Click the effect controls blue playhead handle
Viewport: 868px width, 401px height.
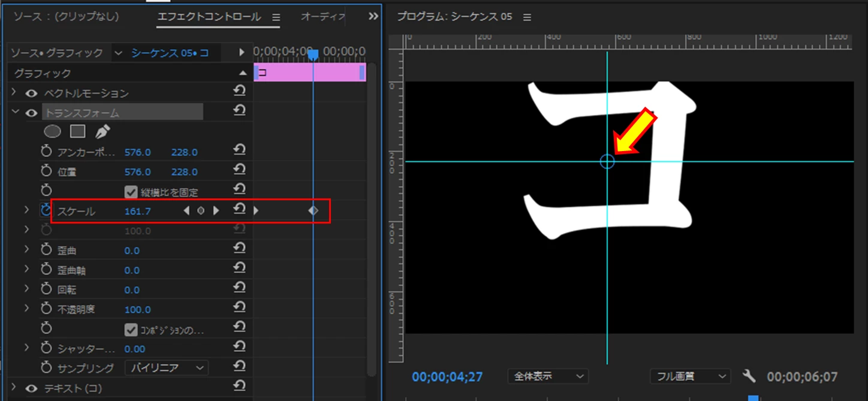coord(313,55)
